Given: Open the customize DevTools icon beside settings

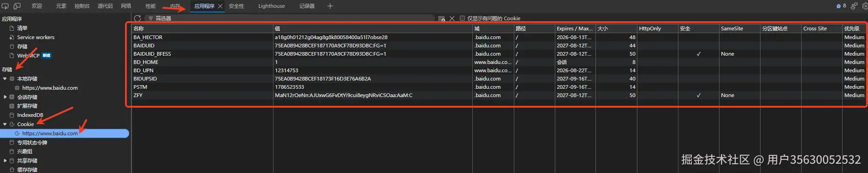Looking at the screenshot, I should [x=854, y=6].
